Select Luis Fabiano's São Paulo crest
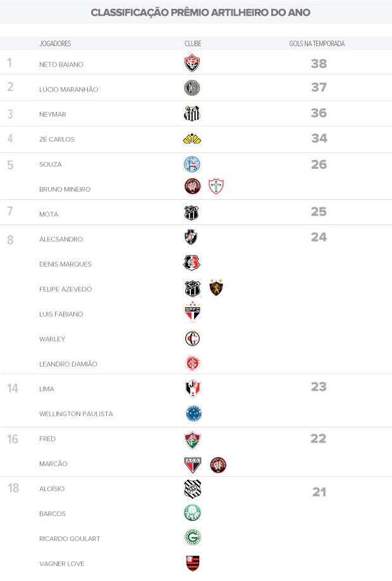392x581 pixels. 192,313
